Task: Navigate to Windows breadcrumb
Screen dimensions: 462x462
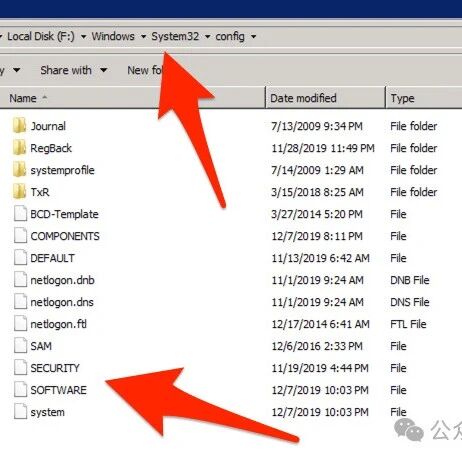Action: click(x=113, y=36)
